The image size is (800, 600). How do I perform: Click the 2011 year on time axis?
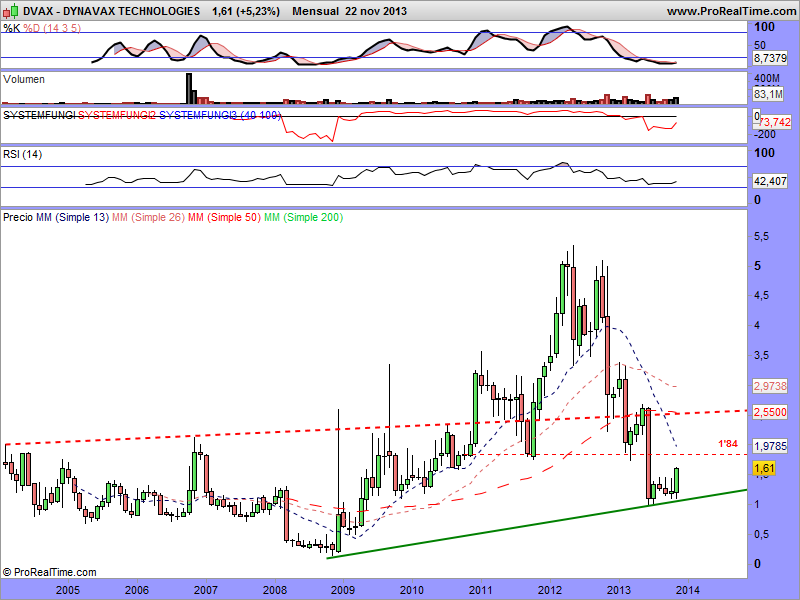point(480,590)
